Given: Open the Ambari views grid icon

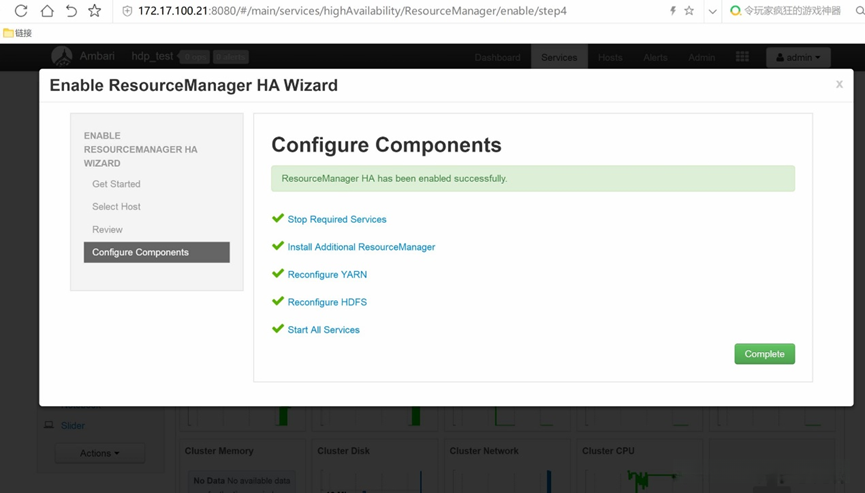Looking at the screenshot, I should pyautogui.click(x=742, y=57).
